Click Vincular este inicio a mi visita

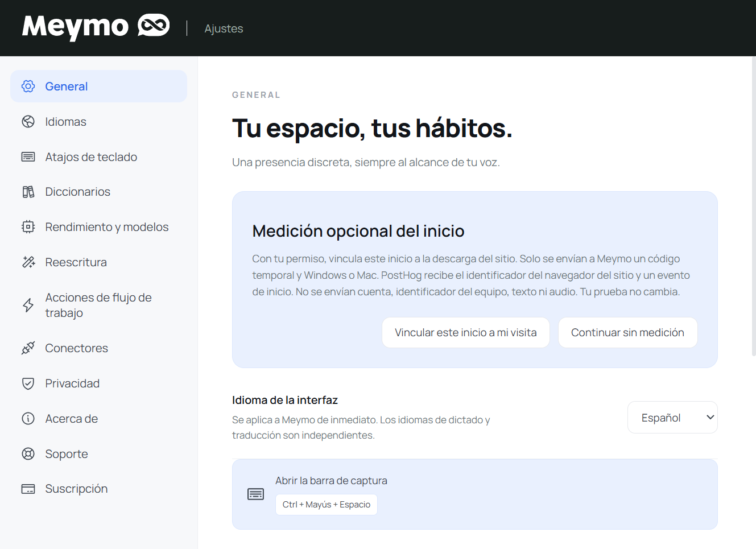pos(466,333)
